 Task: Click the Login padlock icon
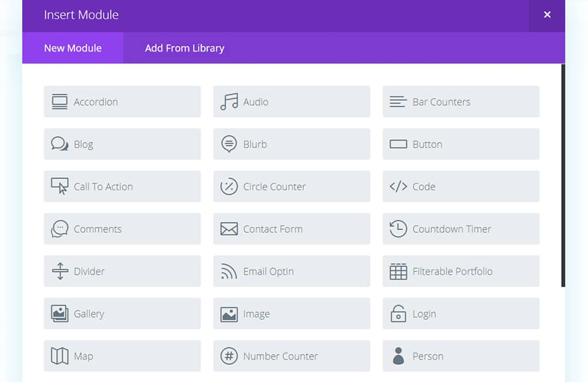[399, 313]
